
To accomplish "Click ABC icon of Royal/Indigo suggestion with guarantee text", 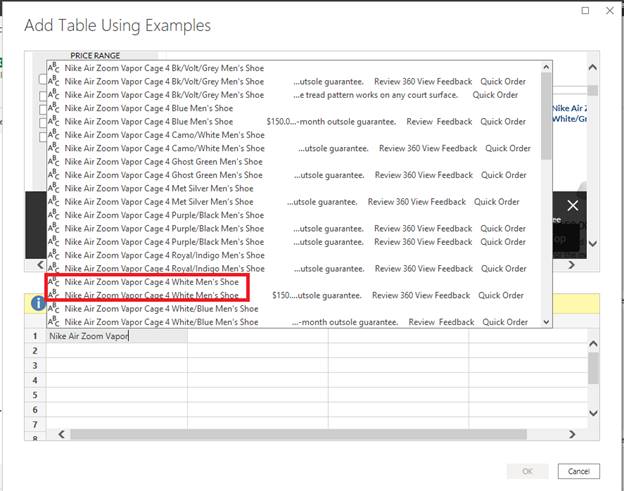I will point(53,269).
